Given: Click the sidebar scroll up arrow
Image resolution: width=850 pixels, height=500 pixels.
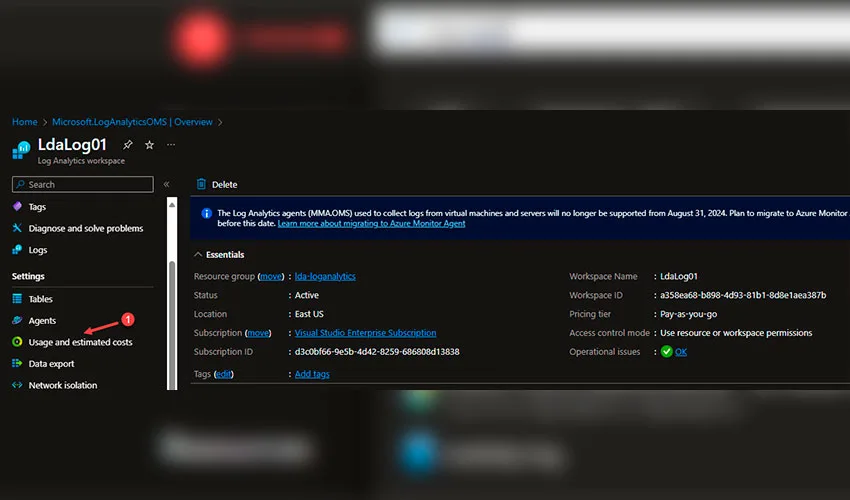Looking at the screenshot, I should 172,204.
